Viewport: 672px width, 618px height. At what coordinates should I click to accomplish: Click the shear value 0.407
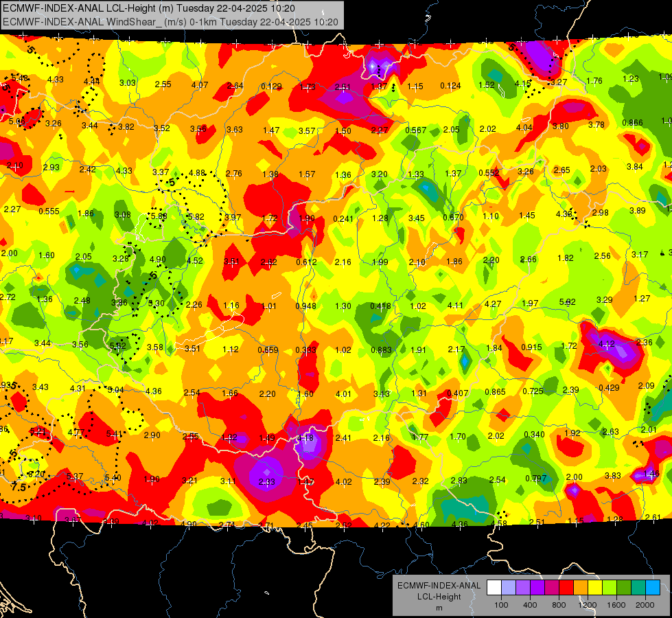(458, 393)
